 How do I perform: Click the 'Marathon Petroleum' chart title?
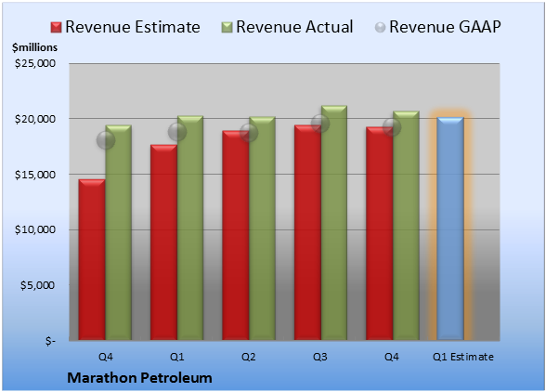139,378
